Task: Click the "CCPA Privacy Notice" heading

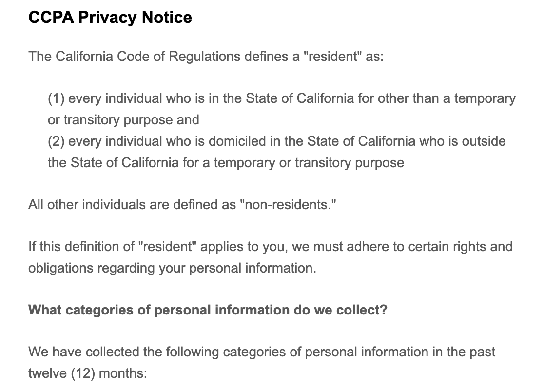Action: coord(110,18)
